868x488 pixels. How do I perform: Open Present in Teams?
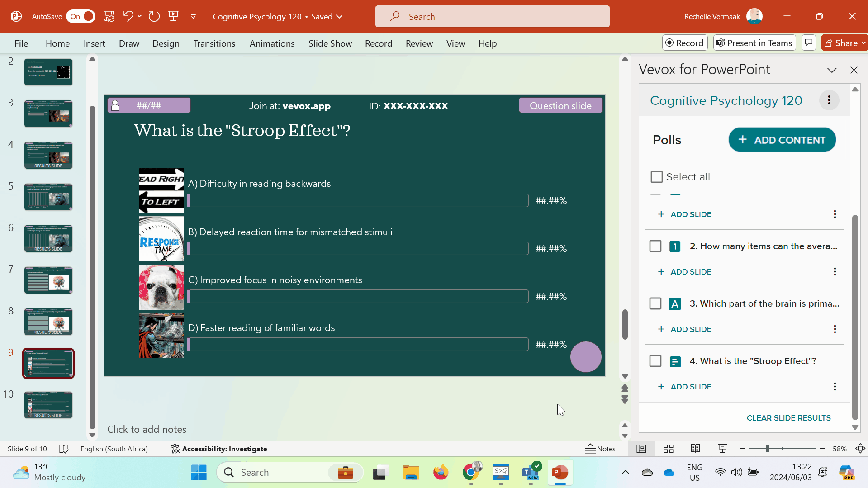click(x=754, y=42)
